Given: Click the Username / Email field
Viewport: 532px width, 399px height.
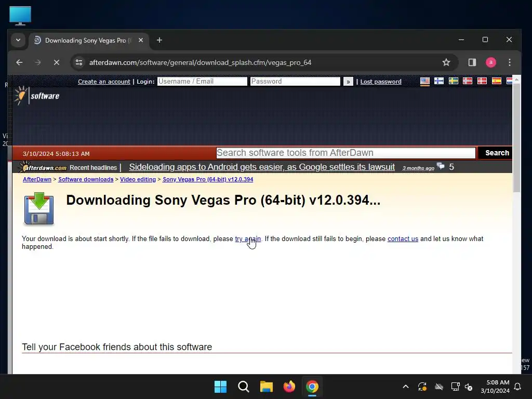Looking at the screenshot, I should point(202,82).
